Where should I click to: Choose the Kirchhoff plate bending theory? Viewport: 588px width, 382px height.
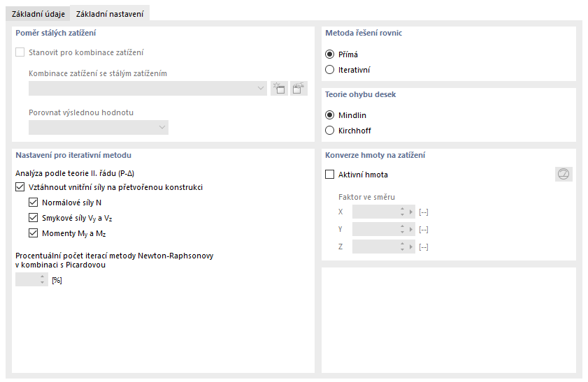[331, 131]
